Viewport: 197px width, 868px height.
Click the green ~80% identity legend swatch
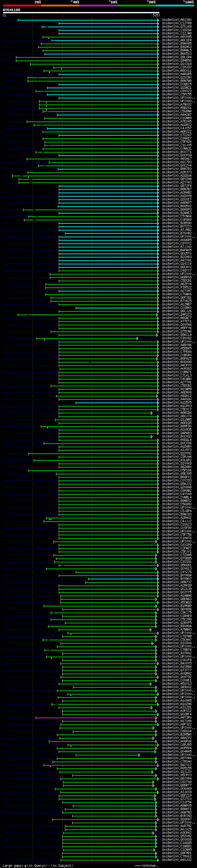(136, 6)
